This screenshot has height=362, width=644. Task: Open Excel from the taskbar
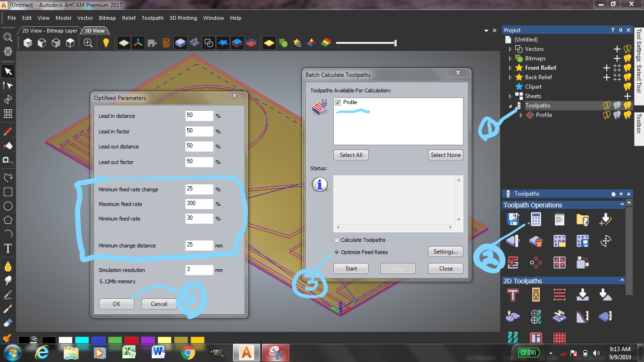129,352
